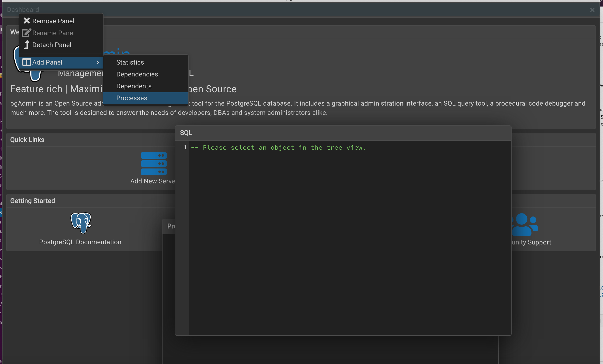Click the Community Support people icon
Screen dimensions: 603x364
524,225
